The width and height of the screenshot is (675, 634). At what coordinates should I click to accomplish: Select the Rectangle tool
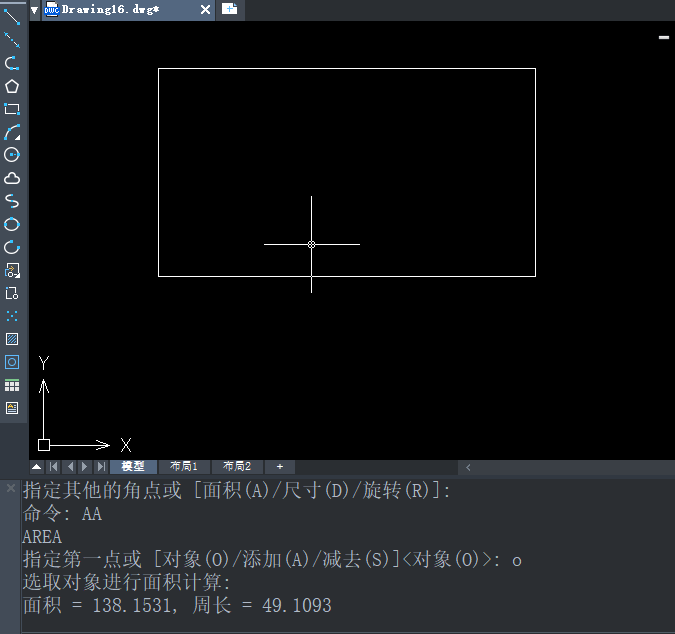pos(12,109)
